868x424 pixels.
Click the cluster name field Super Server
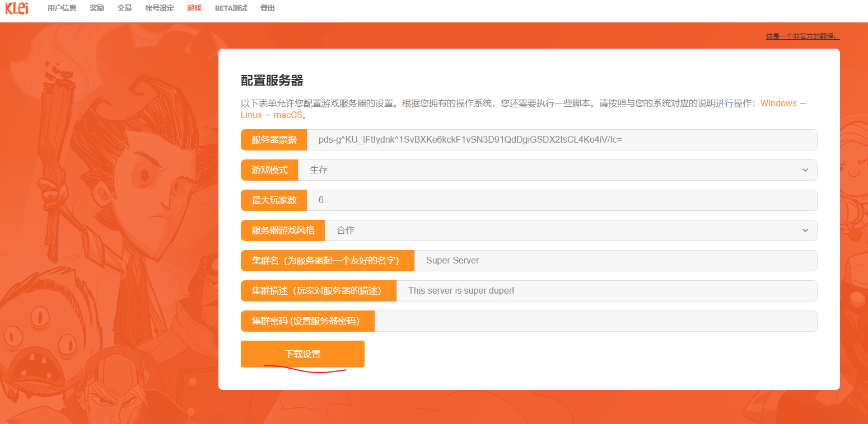[x=616, y=261]
